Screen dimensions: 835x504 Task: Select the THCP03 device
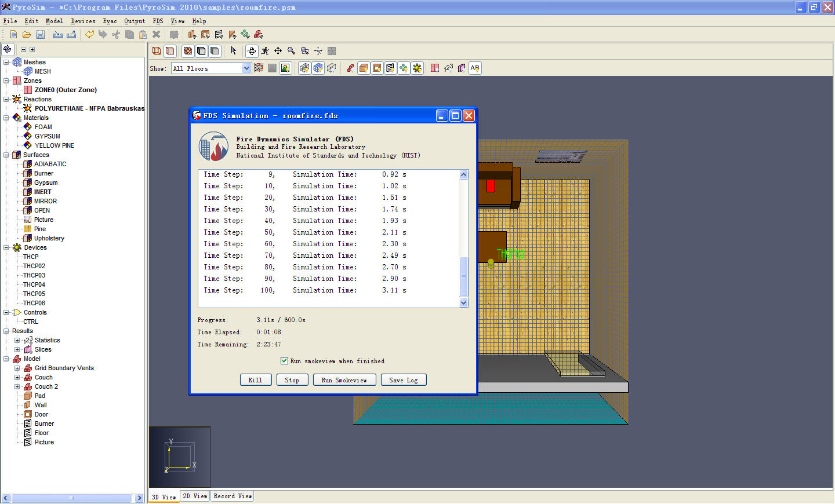click(x=34, y=275)
